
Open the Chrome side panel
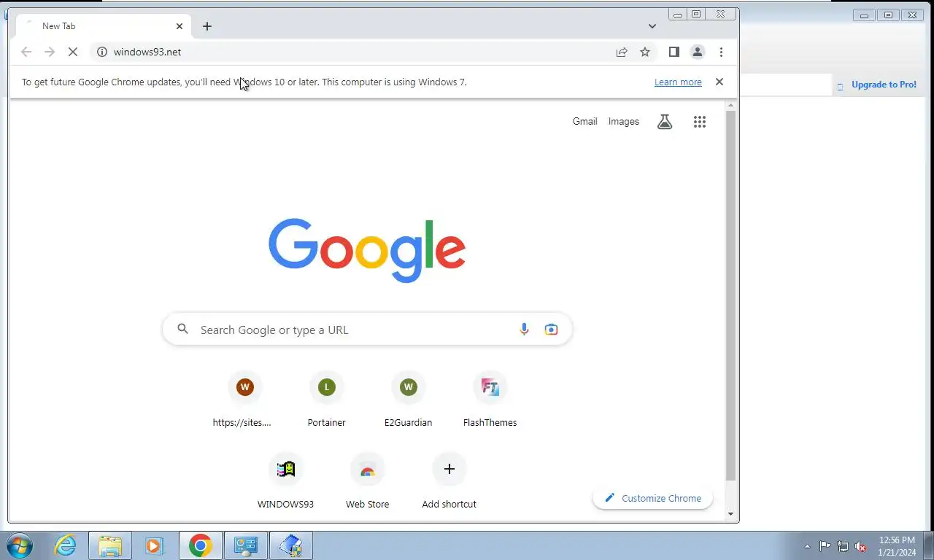tap(674, 52)
